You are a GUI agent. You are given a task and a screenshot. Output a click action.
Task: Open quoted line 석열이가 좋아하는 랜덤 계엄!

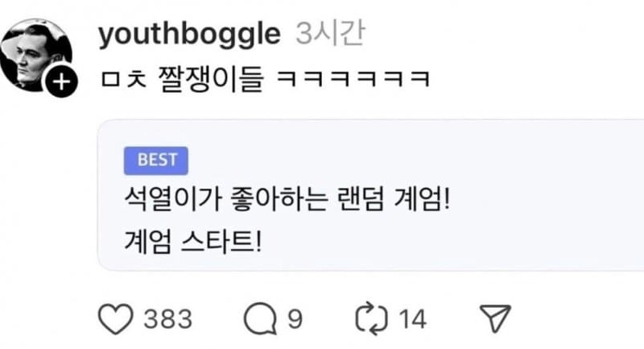point(287,199)
